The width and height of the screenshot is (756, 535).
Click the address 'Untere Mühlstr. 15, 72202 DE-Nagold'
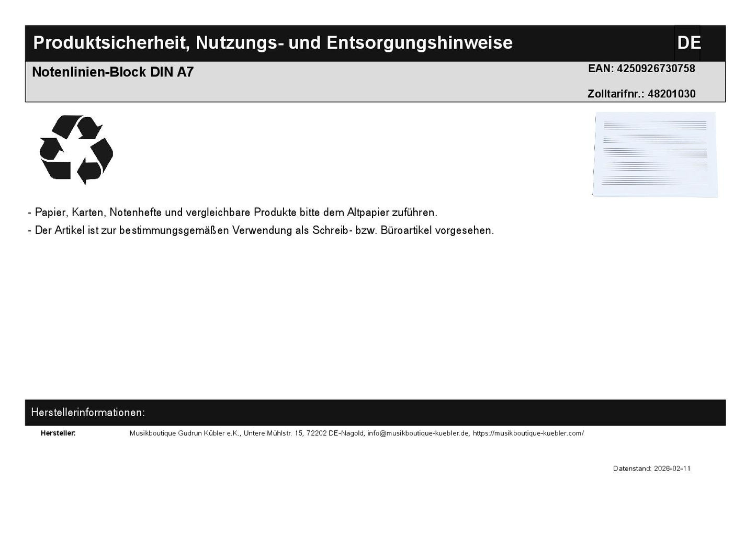pos(303,433)
